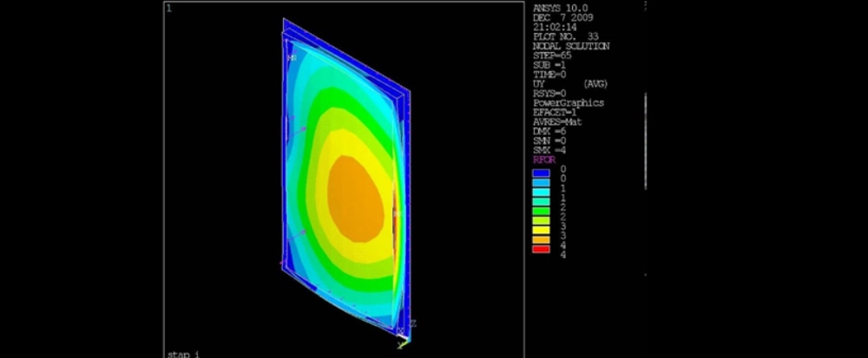Click the ANSYS 10.0 version header

[556, 8]
